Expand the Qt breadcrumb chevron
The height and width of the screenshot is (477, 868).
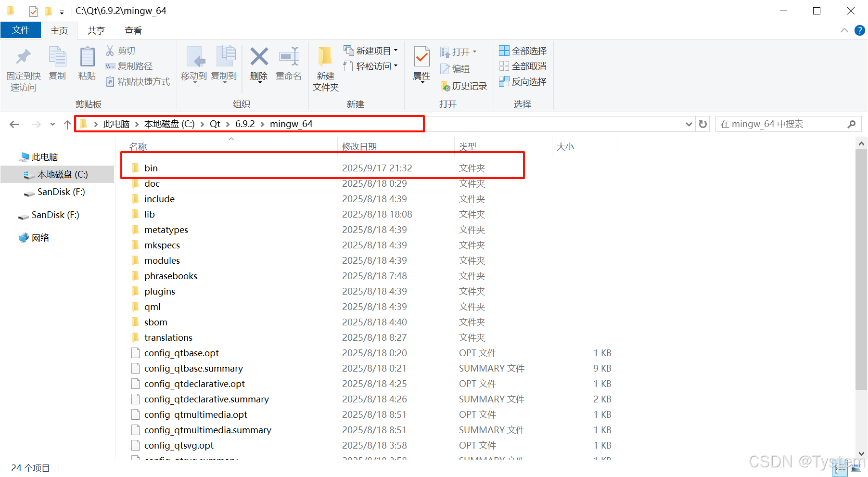tap(228, 124)
